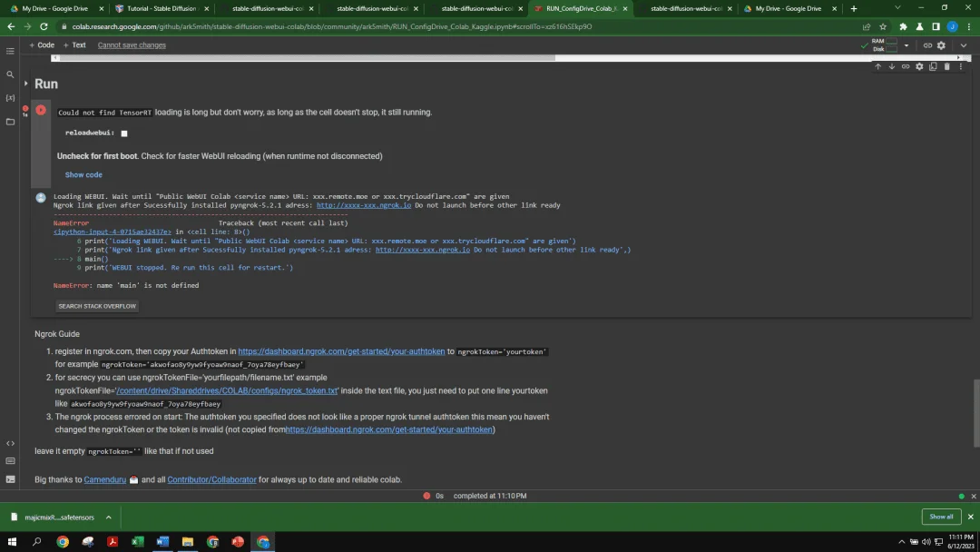Open Windows Start menu
The image size is (980, 552).
[12, 542]
